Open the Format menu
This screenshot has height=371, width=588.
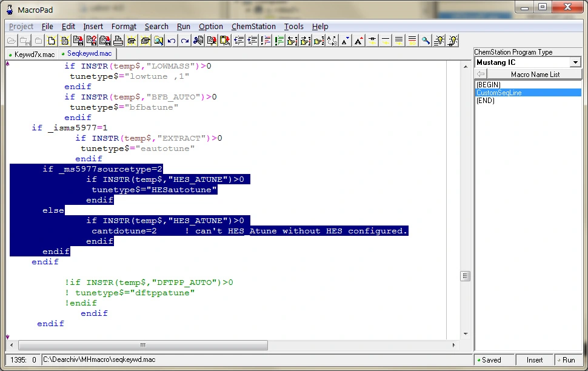[124, 27]
